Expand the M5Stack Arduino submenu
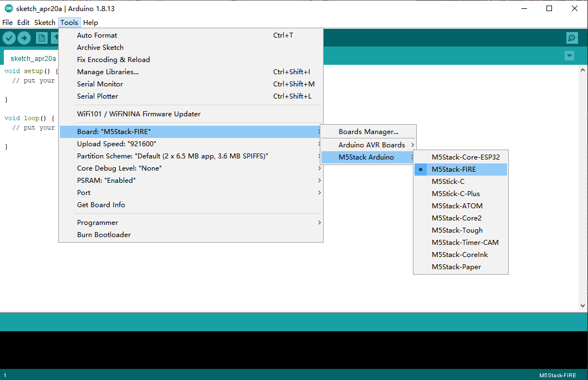This screenshot has height=380, width=588. click(368, 157)
